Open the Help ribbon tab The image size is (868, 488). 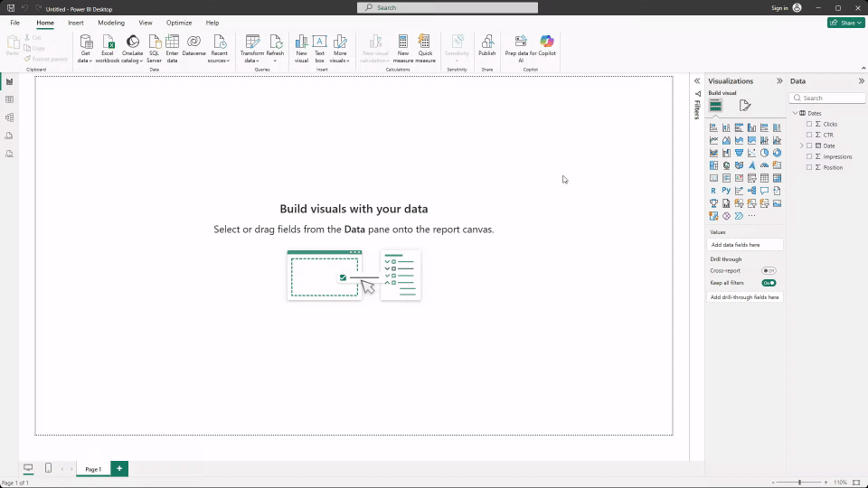(x=212, y=23)
